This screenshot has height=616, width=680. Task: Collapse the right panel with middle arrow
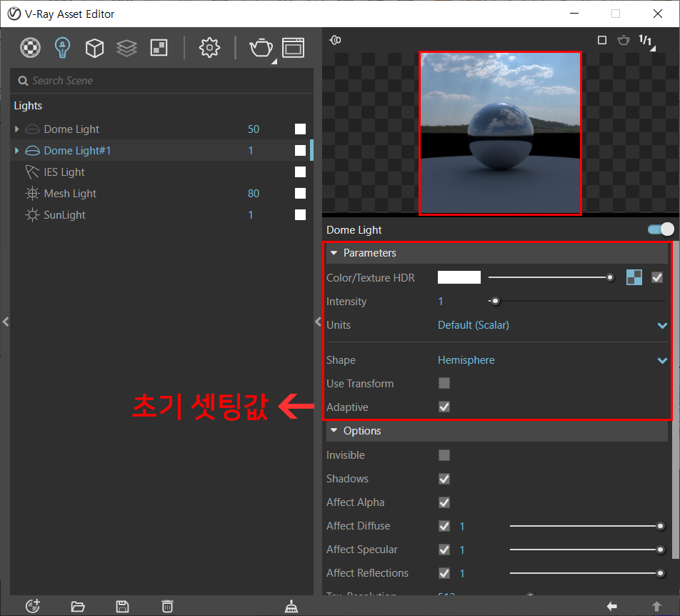coord(318,322)
